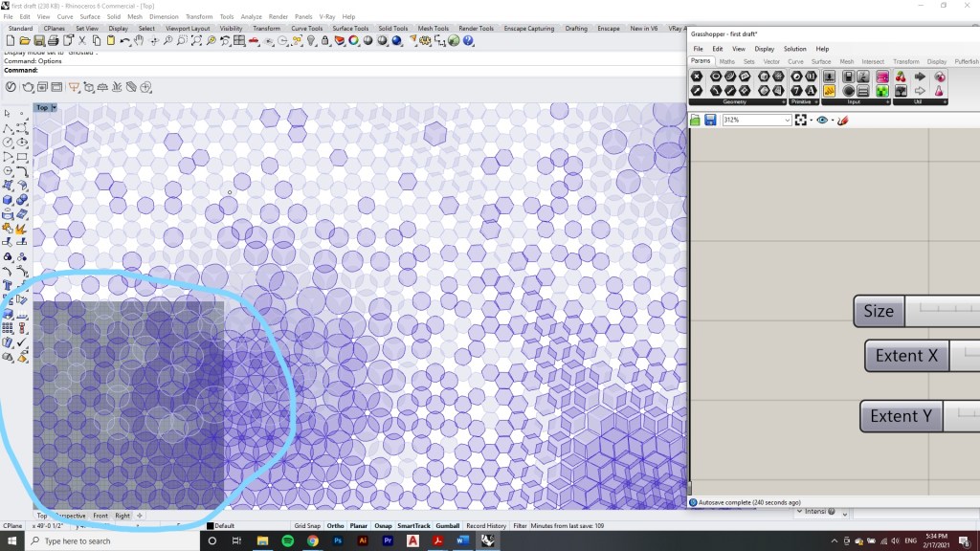Screen dimensions: 980x551
Task: Open the Solution menu in Grasshopper
Action: pos(794,49)
